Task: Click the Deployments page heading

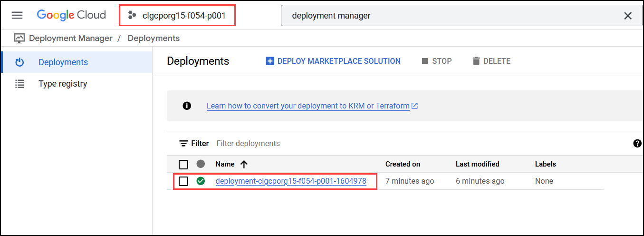Action: point(198,61)
